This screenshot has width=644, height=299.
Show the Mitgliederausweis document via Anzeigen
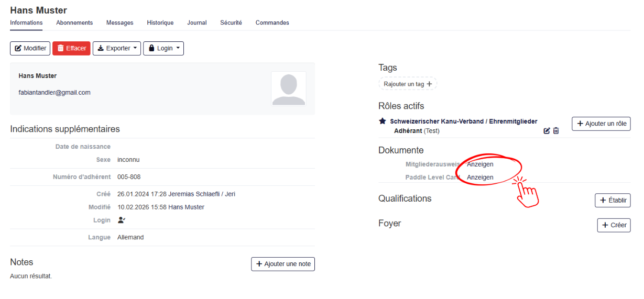tap(480, 164)
